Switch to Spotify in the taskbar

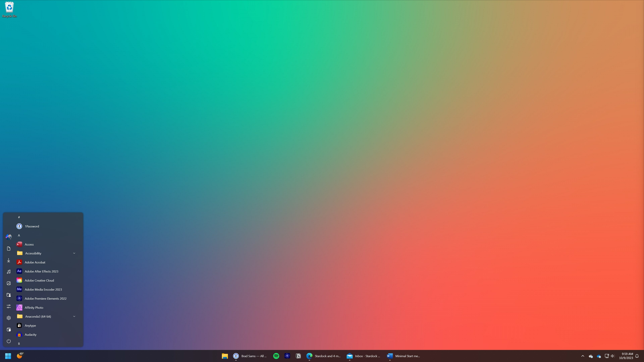(x=276, y=356)
